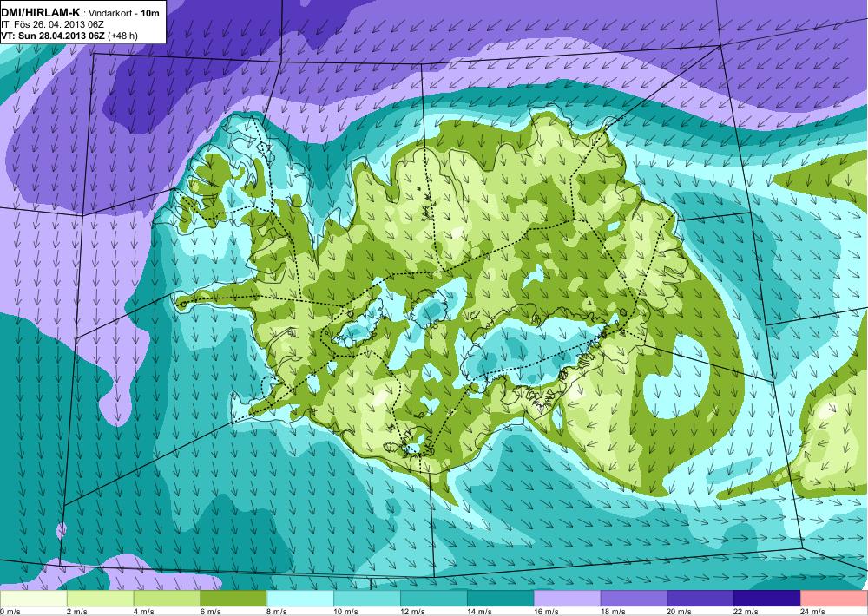The width and height of the screenshot is (868, 616).
Task: Click the '6 m/s' legend label
Action: [x=211, y=612]
